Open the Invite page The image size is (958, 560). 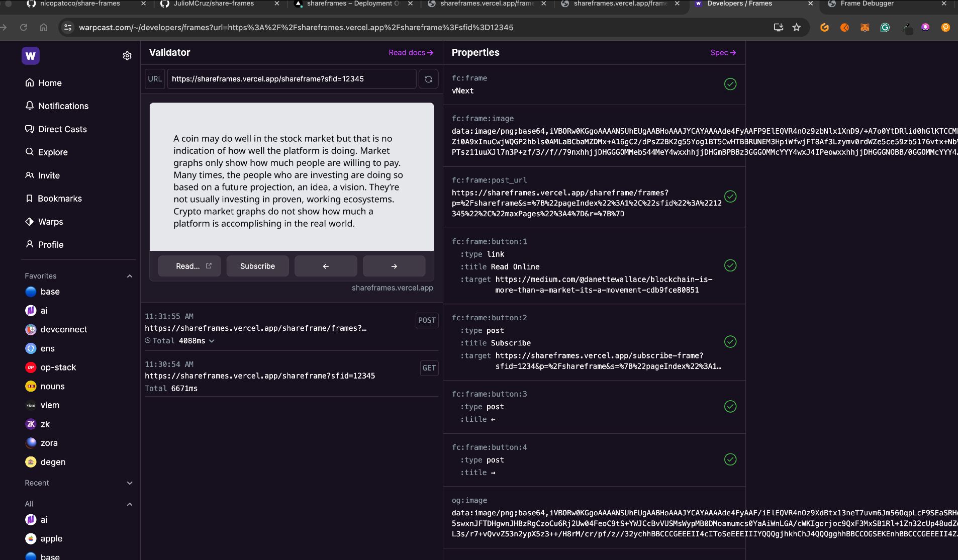click(x=43, y=175)
